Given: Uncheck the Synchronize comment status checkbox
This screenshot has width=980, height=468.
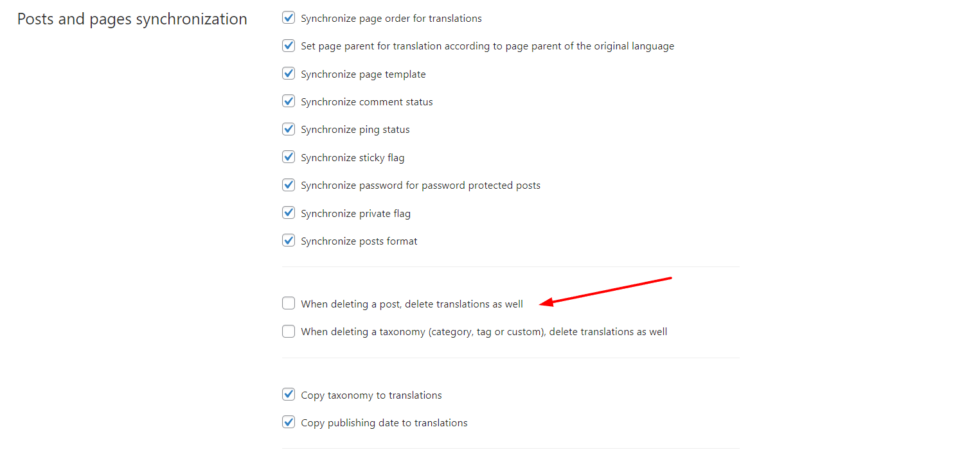Looking at the screenshot, I should [289, 101].
